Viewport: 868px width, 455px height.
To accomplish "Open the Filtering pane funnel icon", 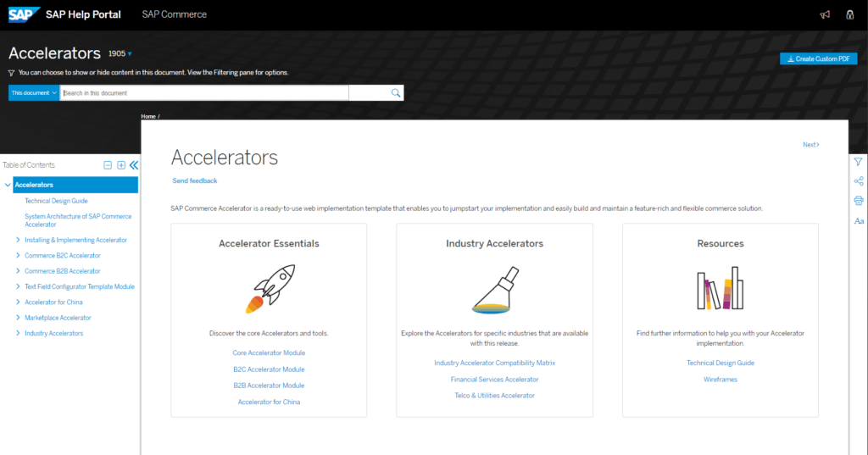I will [x=858, y=162].
